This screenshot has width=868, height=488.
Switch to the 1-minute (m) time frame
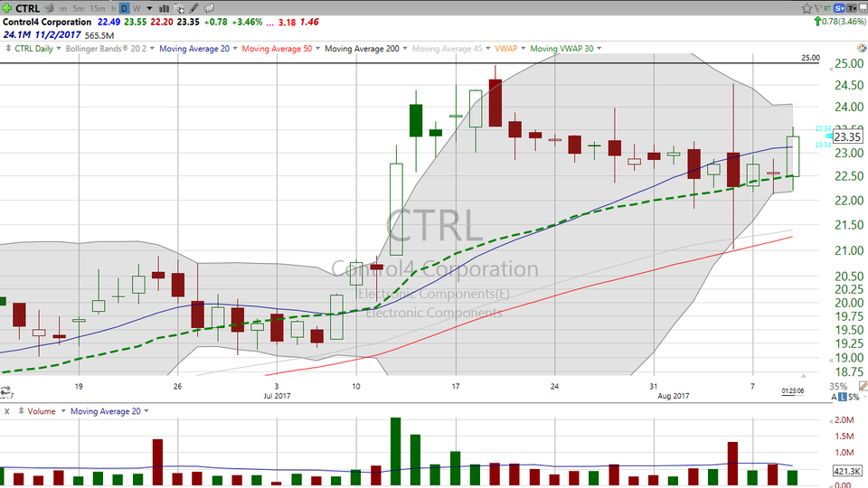(x=63, y=9)
